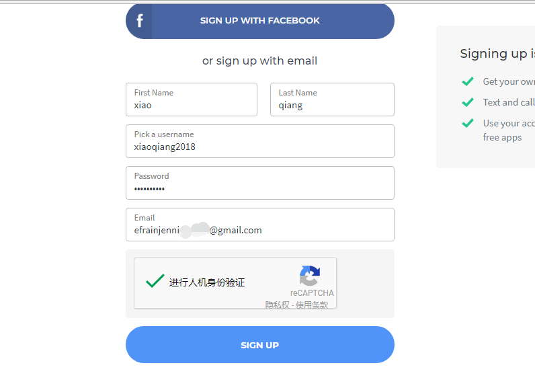Focus the First Name input field
Screen dimensions: 535x392
click(192, 100)
